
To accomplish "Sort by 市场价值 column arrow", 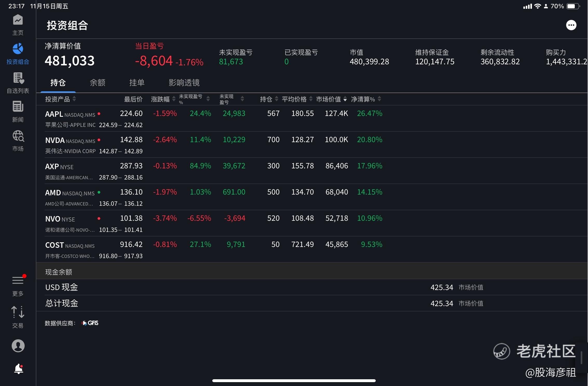I will 345,99.
